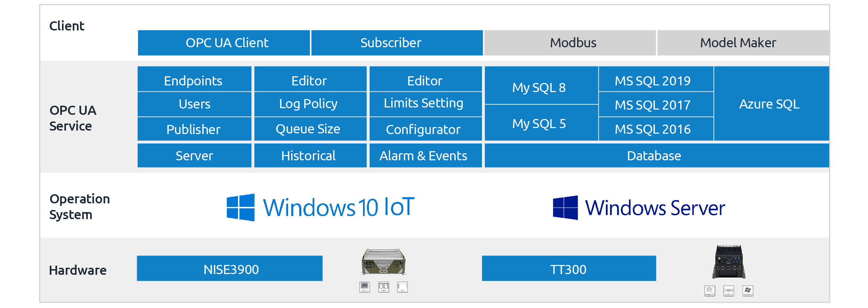868x308 pixels.
Task: Select the gray Modbus block
Action: [570, 43]
